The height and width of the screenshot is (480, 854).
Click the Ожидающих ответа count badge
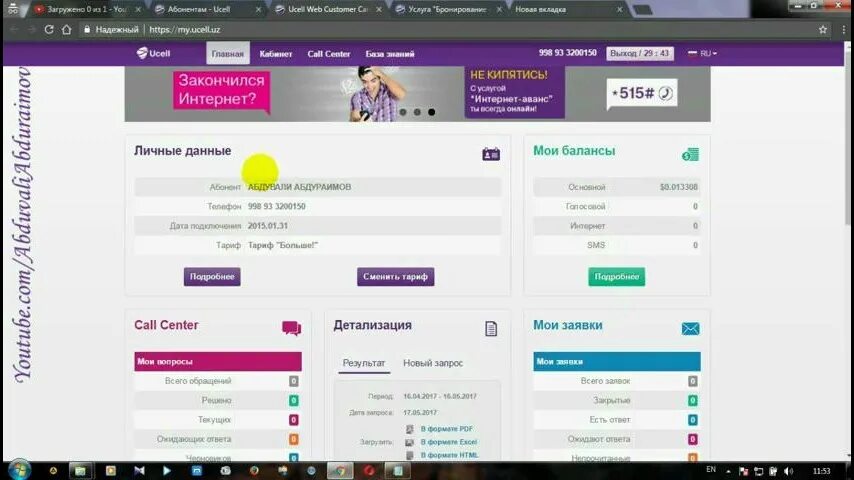coord(294,439)
